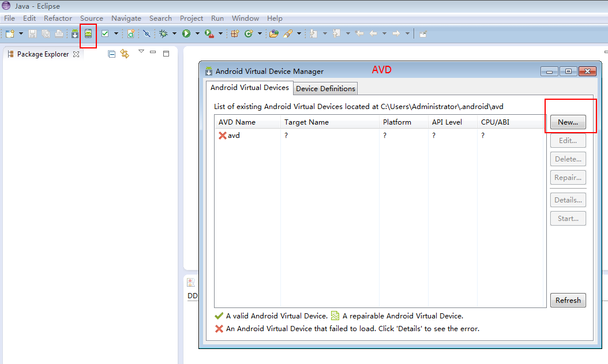The image size is (608, 364).
Task: Click the AVD Name column header
Action: (247, 122)
